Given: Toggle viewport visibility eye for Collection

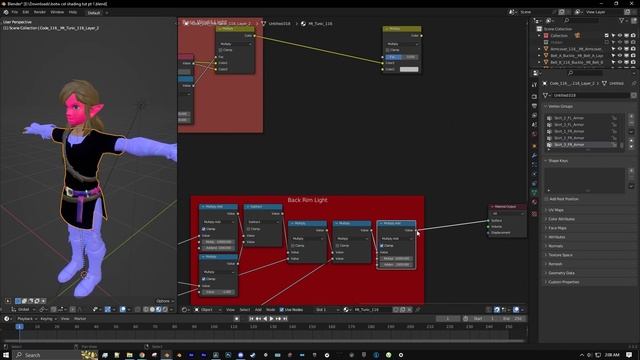Looking at the screenshot, I should pos(620,36).
